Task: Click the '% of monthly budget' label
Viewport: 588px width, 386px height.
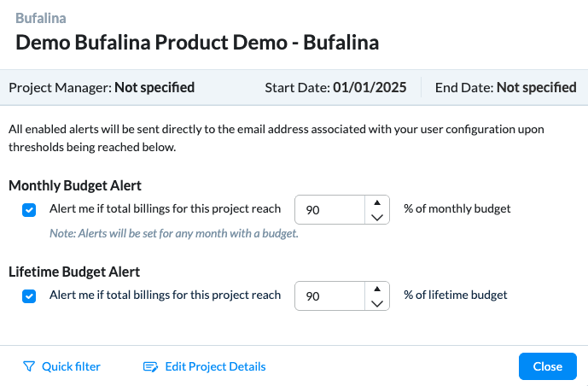Action: 457,208
